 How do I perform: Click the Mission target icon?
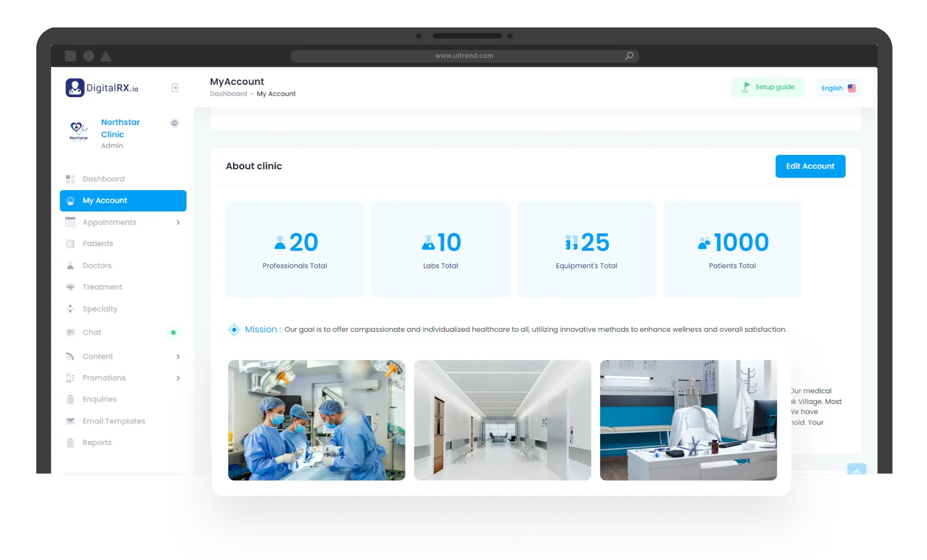click(234, 329)
